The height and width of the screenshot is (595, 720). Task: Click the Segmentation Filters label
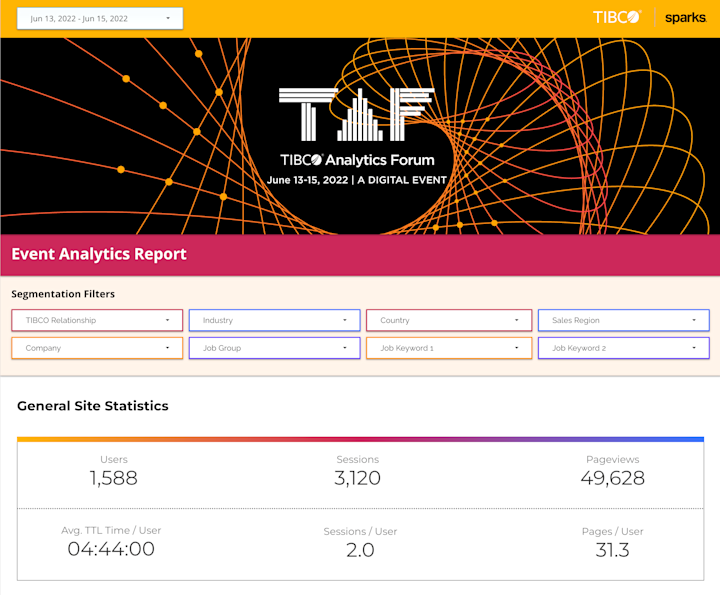63,294
